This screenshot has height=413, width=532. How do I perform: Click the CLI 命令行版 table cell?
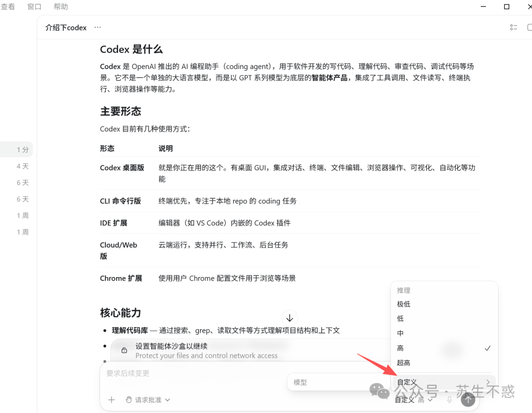pos(121,201)
